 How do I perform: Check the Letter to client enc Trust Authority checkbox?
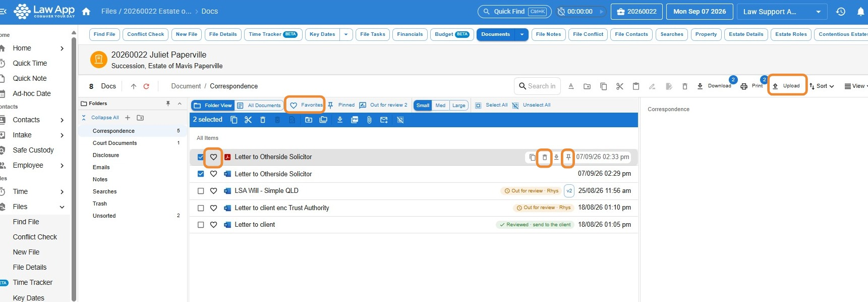click(201, 208)
